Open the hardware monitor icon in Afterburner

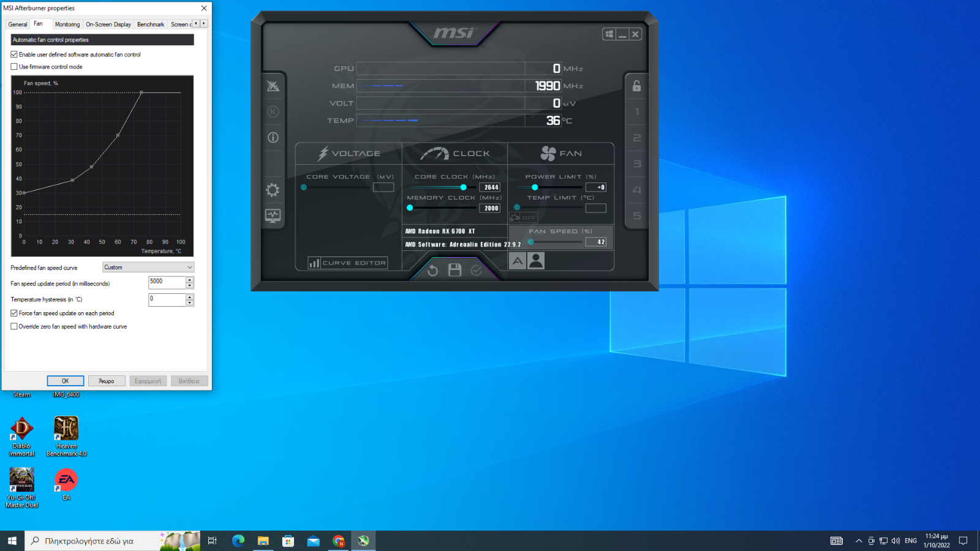coord(273,216)
